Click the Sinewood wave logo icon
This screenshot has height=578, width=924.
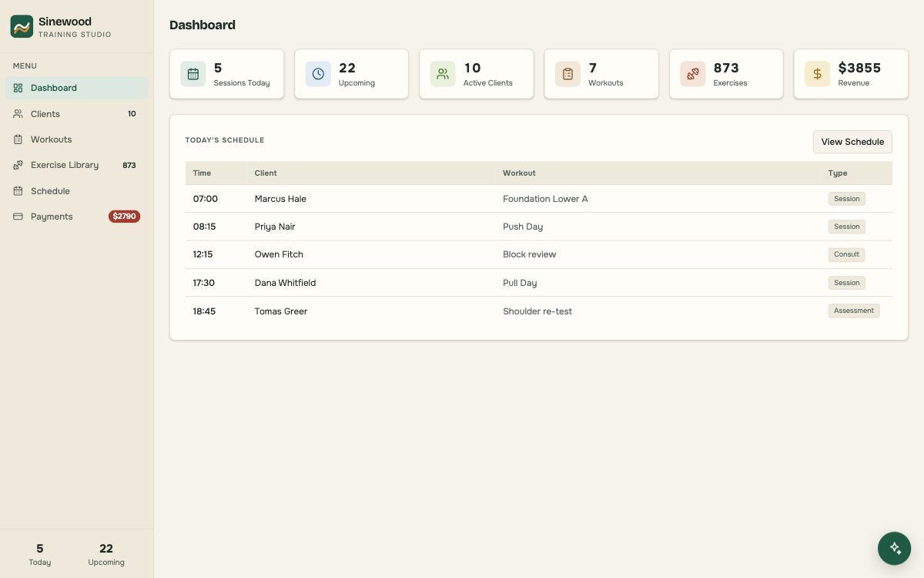coord(22,26)
